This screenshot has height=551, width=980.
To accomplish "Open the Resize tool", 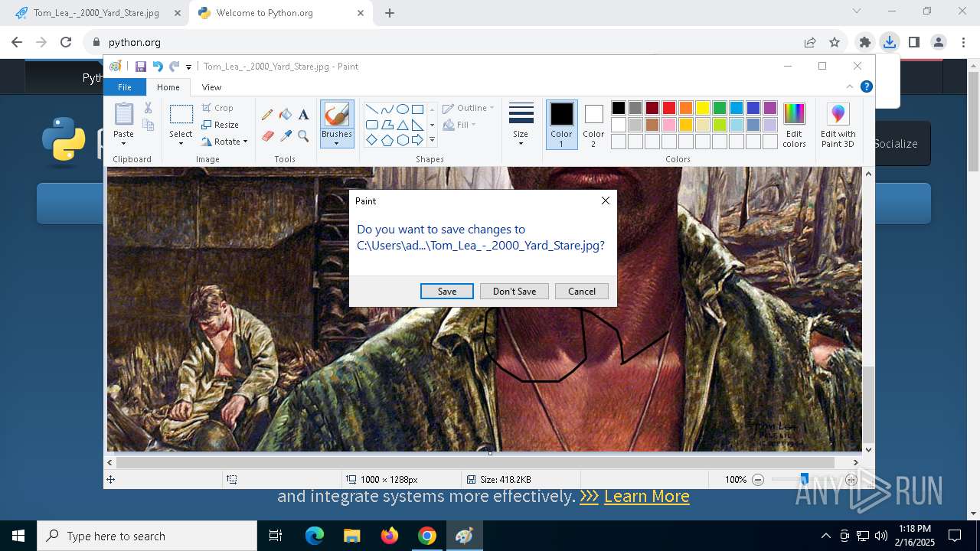I will tap(220, 125).
